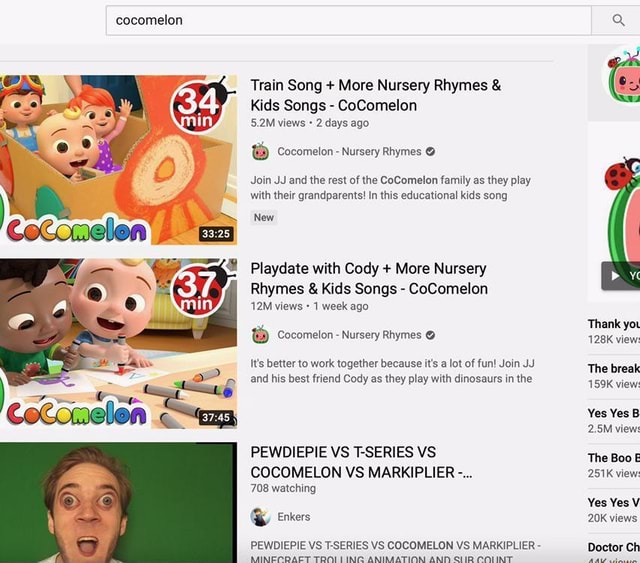Open the Playdate with Cody video thumbnail
The image size is (640, 563).
118,343
